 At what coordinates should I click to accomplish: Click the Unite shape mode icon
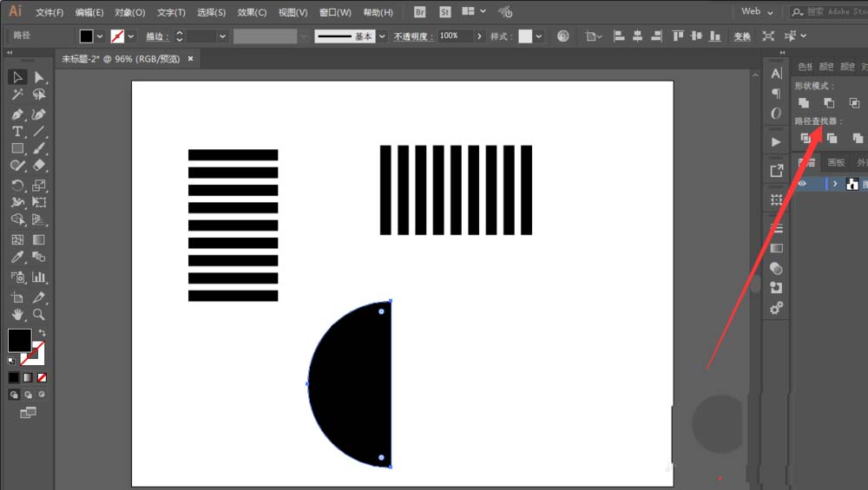pos(805,102)
